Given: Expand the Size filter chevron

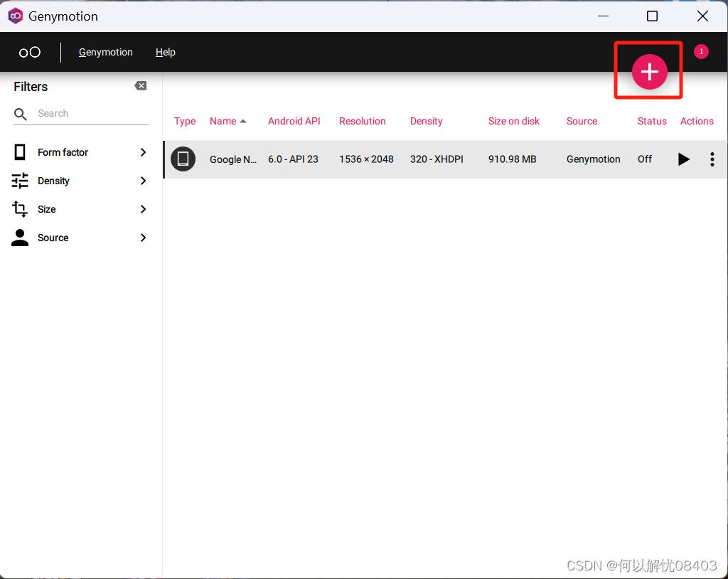Looking at the screenshot, I should pyautogui.click(x=143, y=209).
